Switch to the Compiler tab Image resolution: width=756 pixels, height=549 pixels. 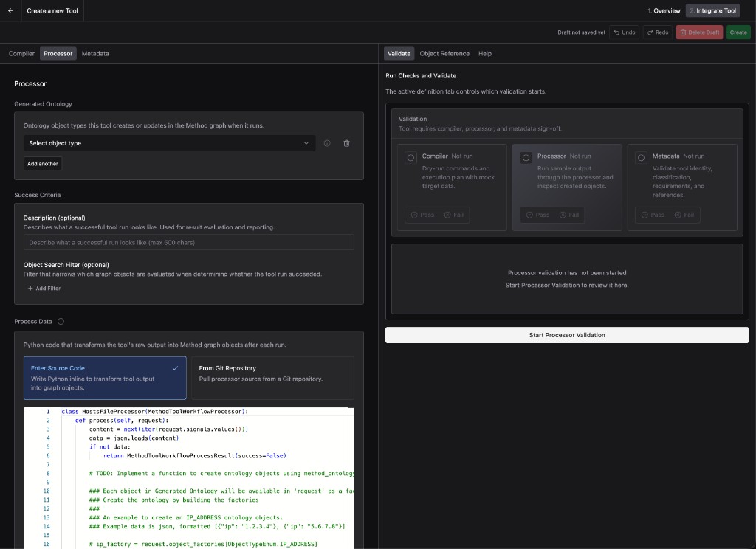pos(21,54)
